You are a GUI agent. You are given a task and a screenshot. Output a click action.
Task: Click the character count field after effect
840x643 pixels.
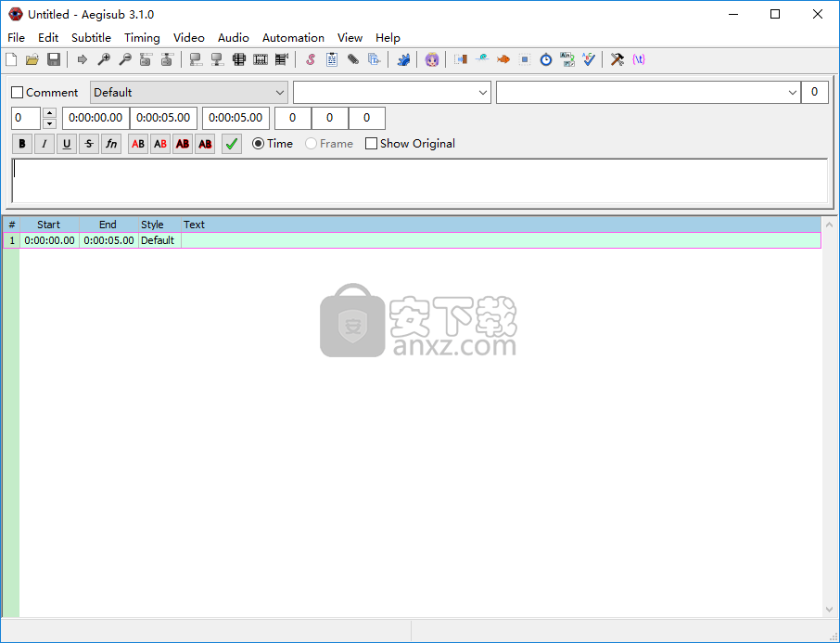pos(815,92)
